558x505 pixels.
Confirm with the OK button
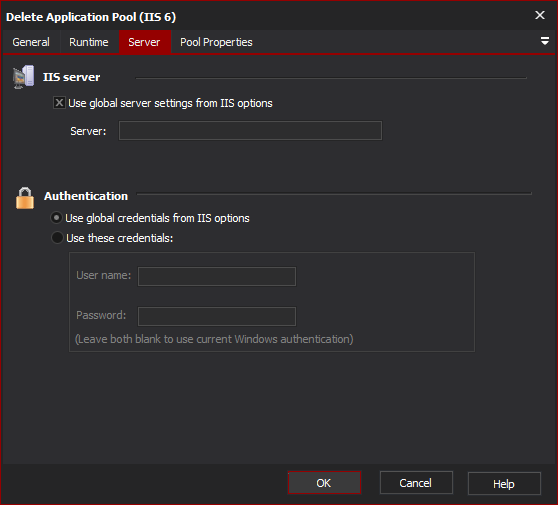pos(324,483)
